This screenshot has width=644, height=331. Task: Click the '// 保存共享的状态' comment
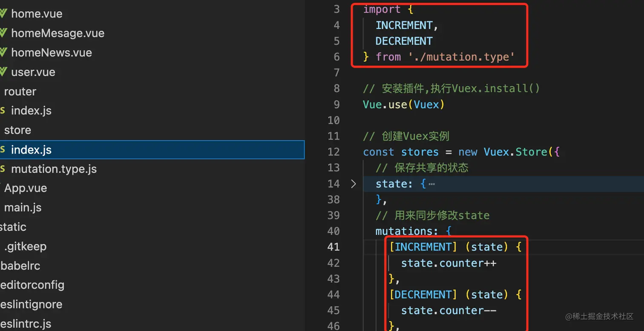(x=422, y=168)
